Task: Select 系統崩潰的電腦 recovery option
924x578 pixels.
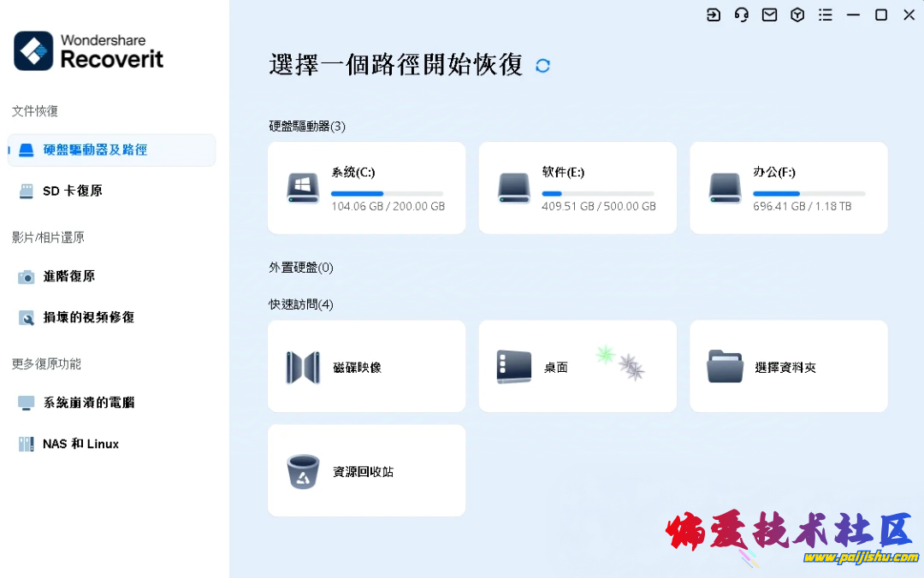Action: tap(88, 403)
